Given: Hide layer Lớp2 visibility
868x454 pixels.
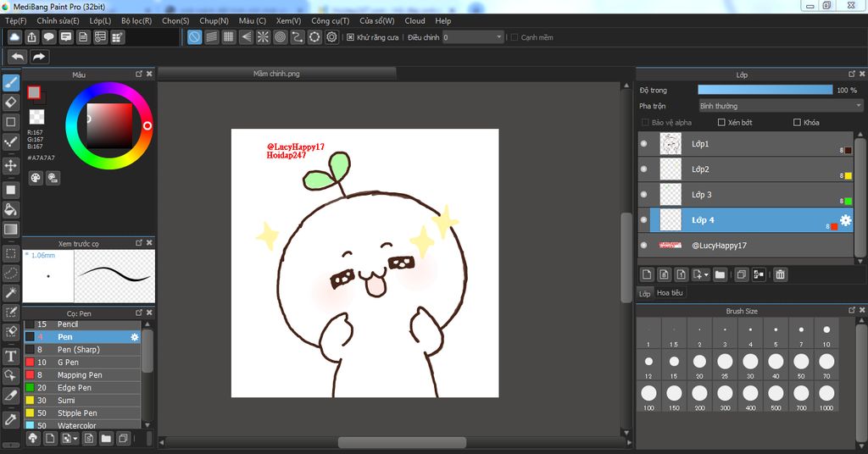Looking at the screenshot, I should 644,169.
